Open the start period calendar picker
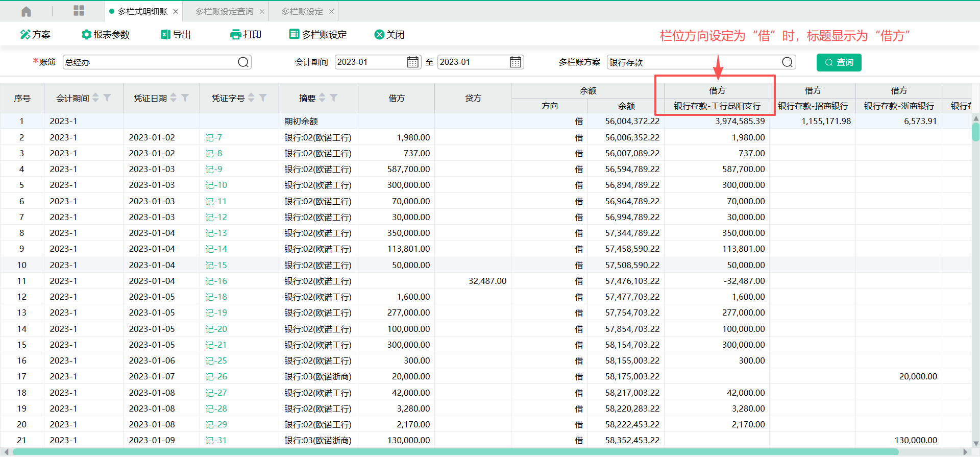 click(412, 62)
